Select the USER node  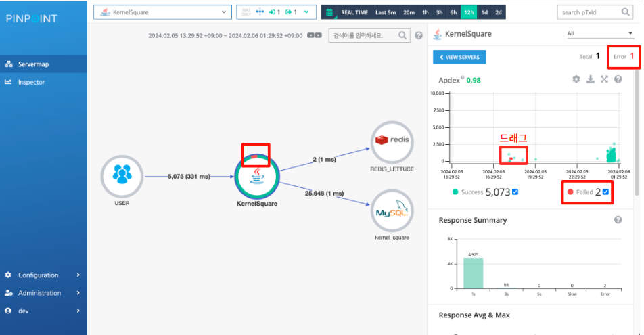click(x=122, y=176)
